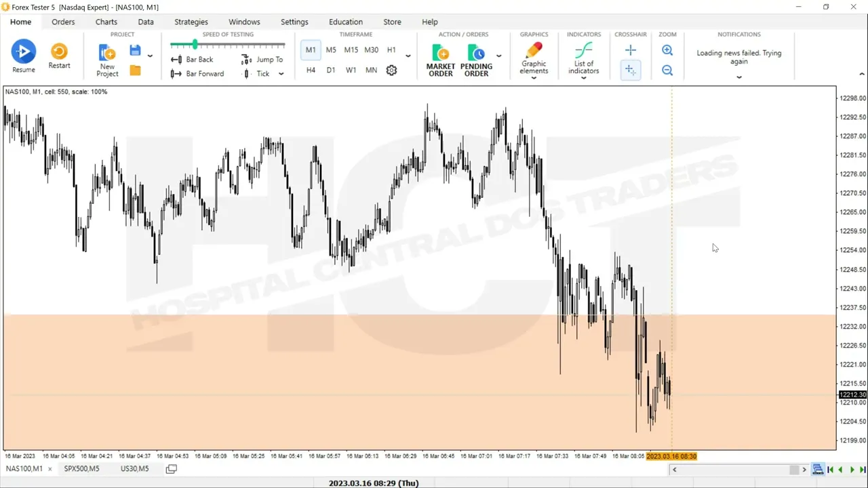The height and width of the screenshot is (488, 868).
Task: Select the H1 timeframe
Action: click(391, 50)
